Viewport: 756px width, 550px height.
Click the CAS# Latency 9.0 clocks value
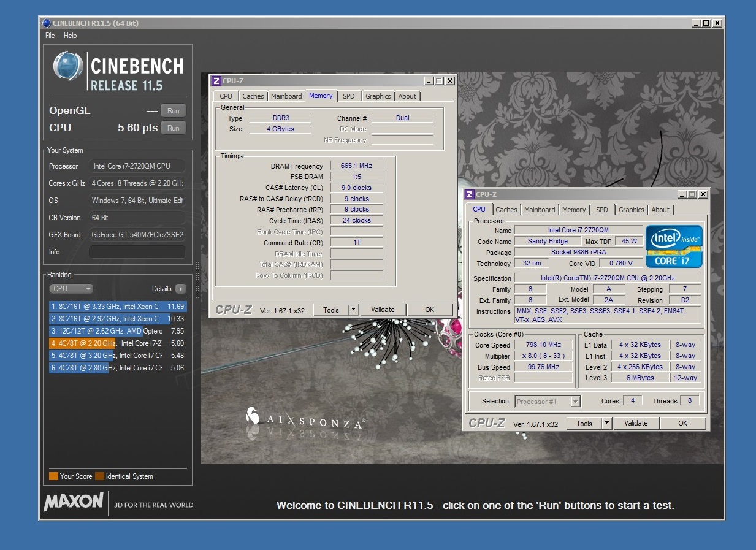click(357, 188)
